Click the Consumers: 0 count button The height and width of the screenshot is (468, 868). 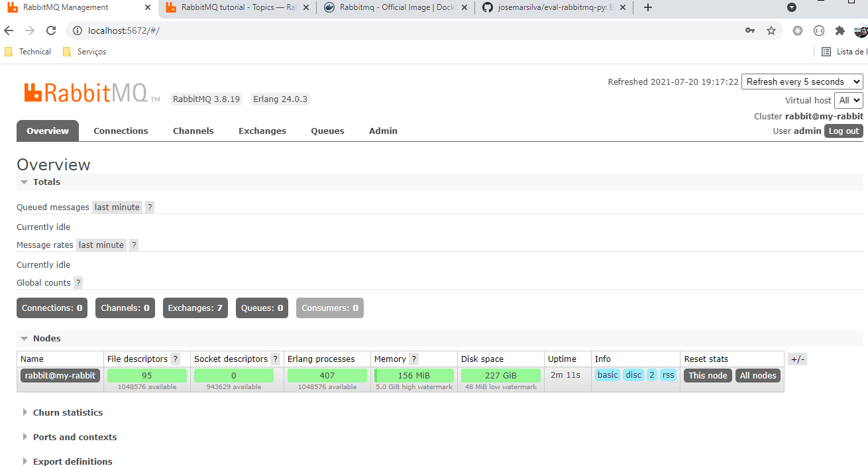point(330,308)
